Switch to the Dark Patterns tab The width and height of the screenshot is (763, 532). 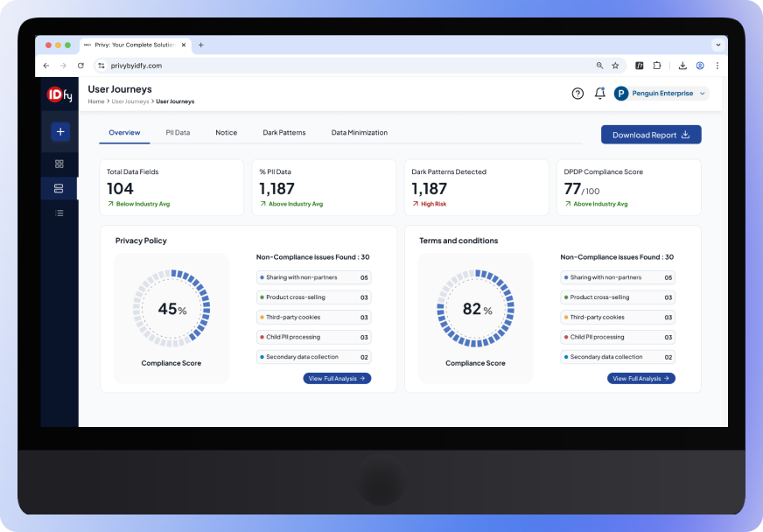tap(283, 132)
